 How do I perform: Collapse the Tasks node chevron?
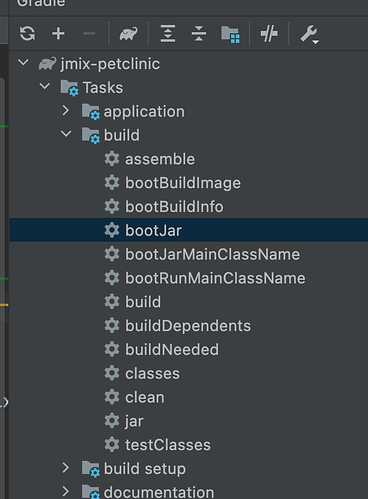[45, 86]
